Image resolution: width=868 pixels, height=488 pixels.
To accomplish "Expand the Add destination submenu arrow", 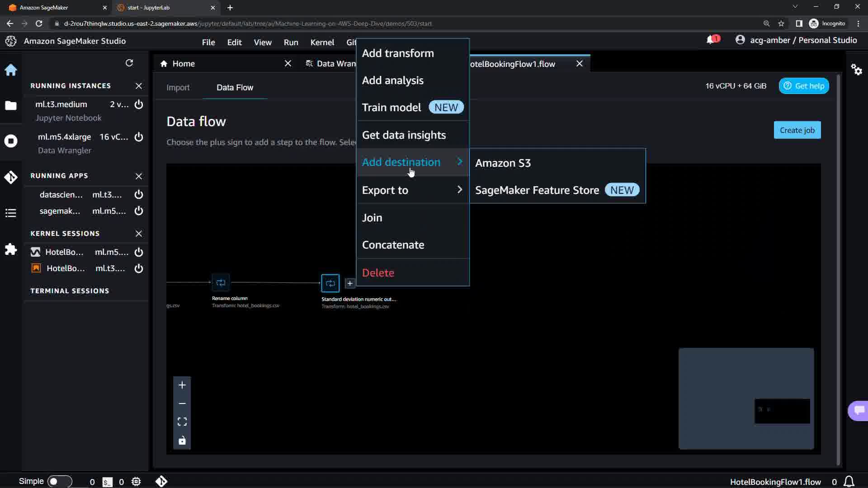I will click(460, 162).
